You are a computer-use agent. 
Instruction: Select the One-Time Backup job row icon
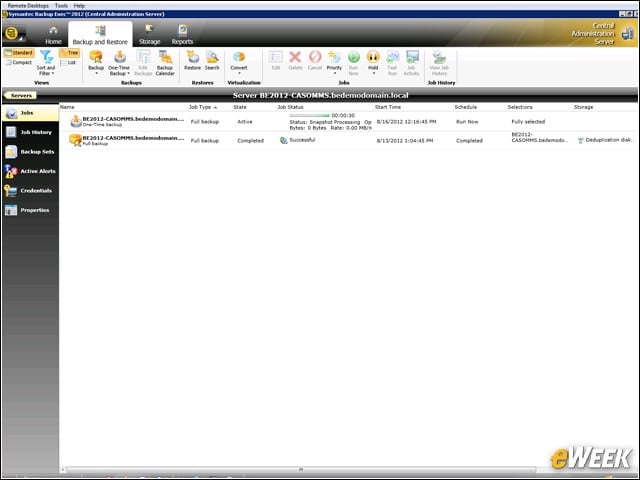tap(76, 121)
